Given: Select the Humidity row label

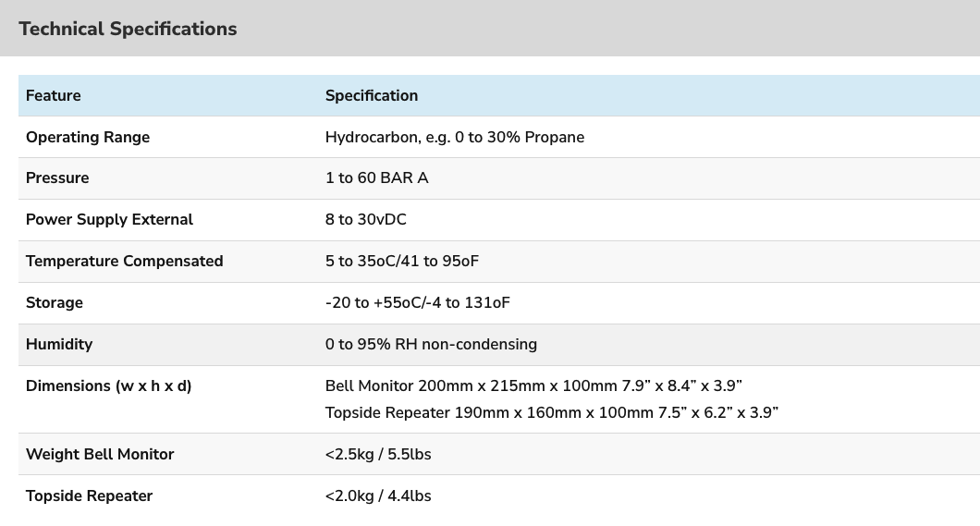Looking at the screenshot, I should pos(59,344).
